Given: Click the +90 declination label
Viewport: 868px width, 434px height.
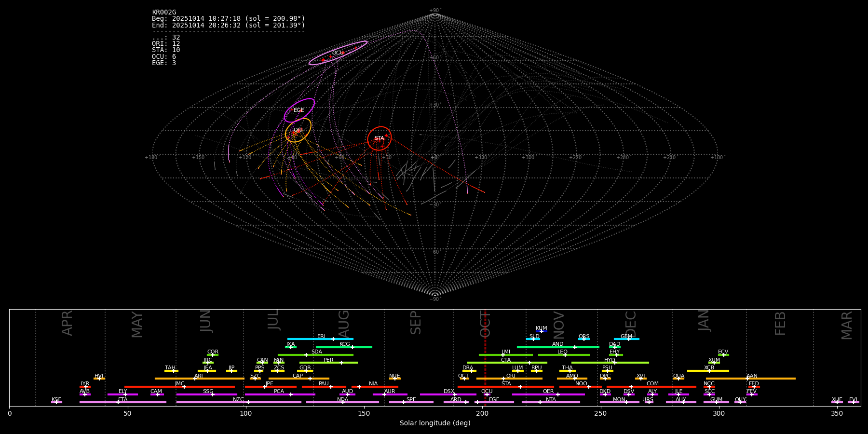Looking at the screenshot, I should tap(435, 11).
